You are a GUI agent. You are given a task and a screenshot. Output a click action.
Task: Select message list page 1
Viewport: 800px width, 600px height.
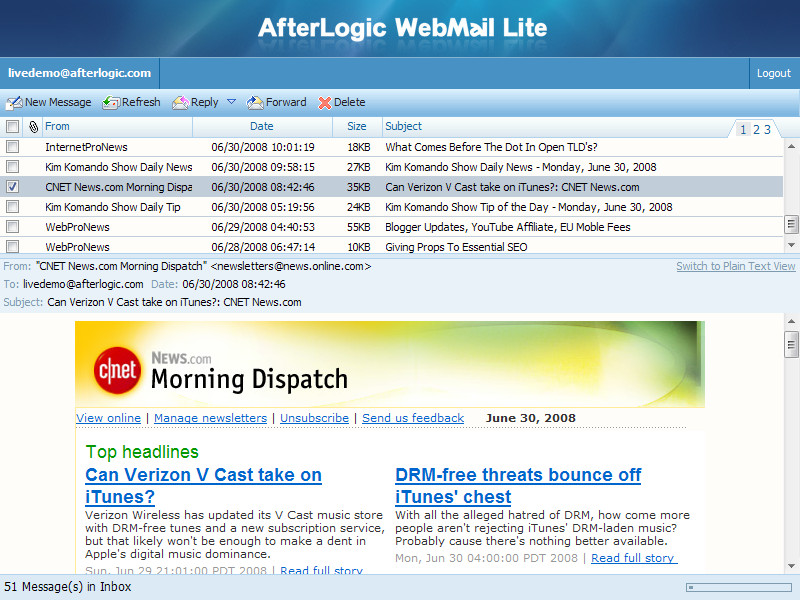click(743, 130)
